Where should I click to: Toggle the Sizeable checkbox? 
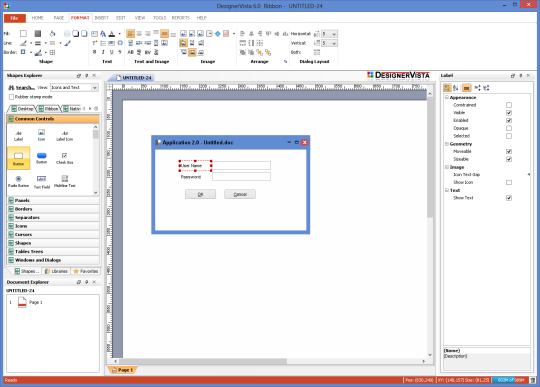(509, 159)
